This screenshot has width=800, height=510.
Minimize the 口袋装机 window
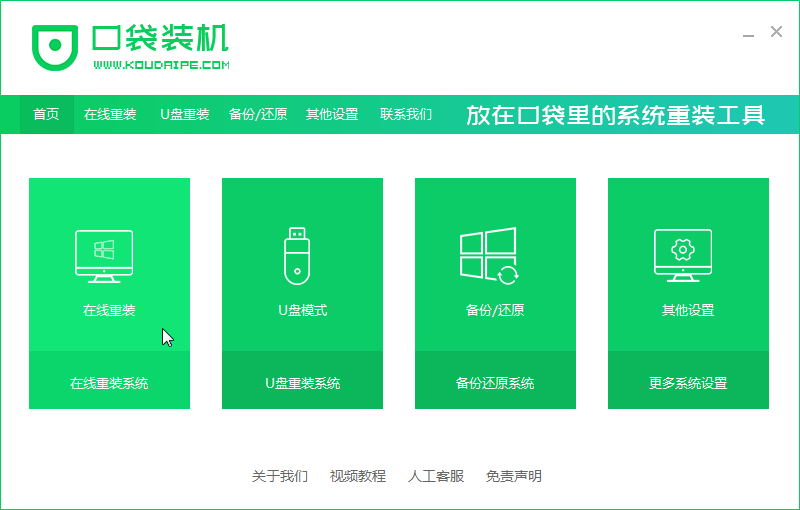pyautogui.click(x=748, y=33)
